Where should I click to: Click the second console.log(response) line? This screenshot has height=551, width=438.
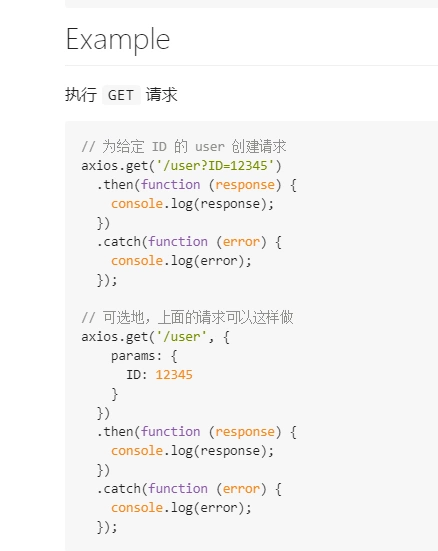pyautogui.click(x=192, y=451)
